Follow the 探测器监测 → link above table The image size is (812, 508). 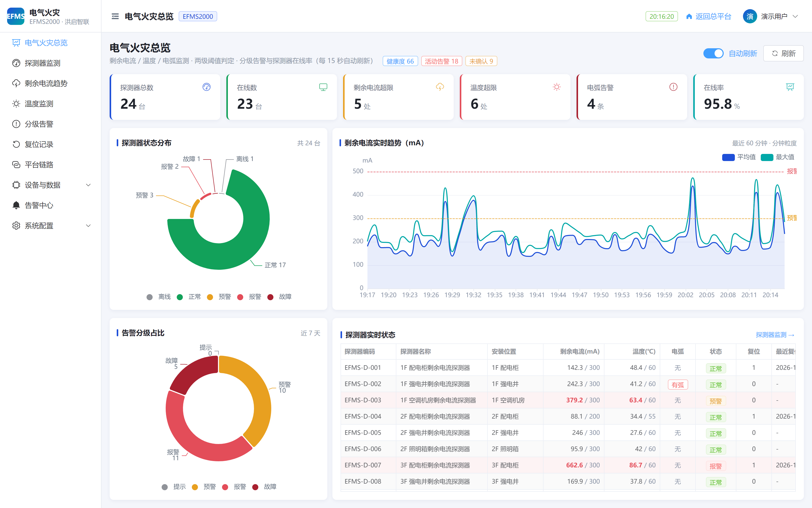point(775,335)
